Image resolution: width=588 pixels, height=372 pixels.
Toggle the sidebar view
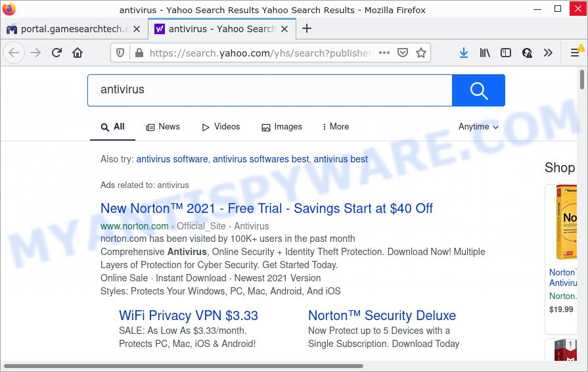506,53
